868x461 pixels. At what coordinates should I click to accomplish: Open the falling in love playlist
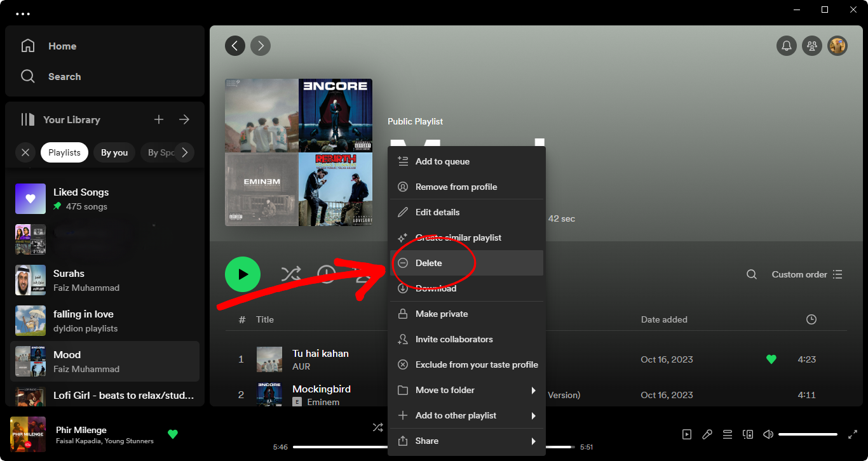click(105, 321)
